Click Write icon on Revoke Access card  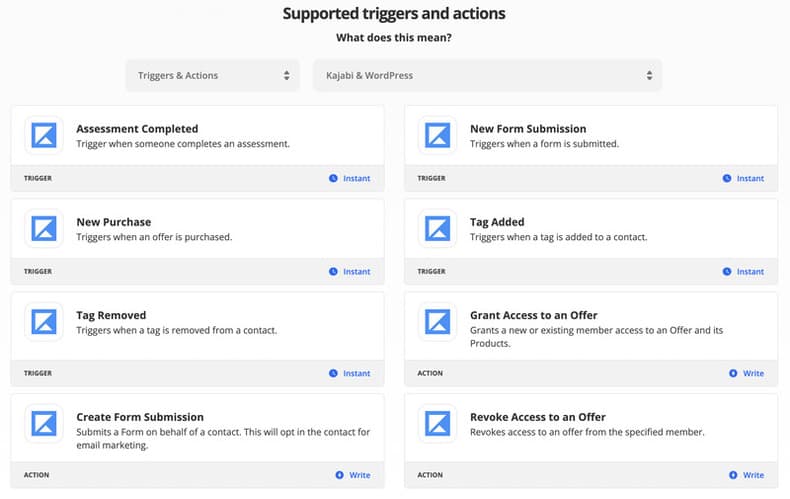point(733,475)
